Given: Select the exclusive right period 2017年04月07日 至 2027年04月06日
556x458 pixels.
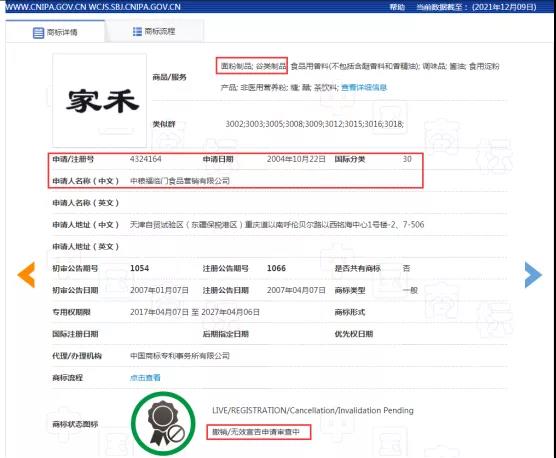Looking at the screenshot, I should point(195,312).
